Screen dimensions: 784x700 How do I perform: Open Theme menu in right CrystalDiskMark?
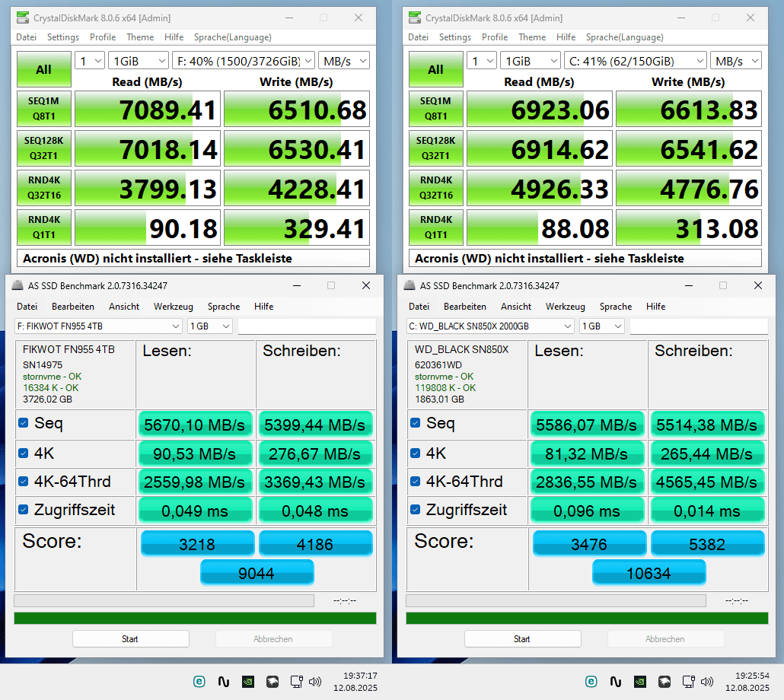coord(532,37)
